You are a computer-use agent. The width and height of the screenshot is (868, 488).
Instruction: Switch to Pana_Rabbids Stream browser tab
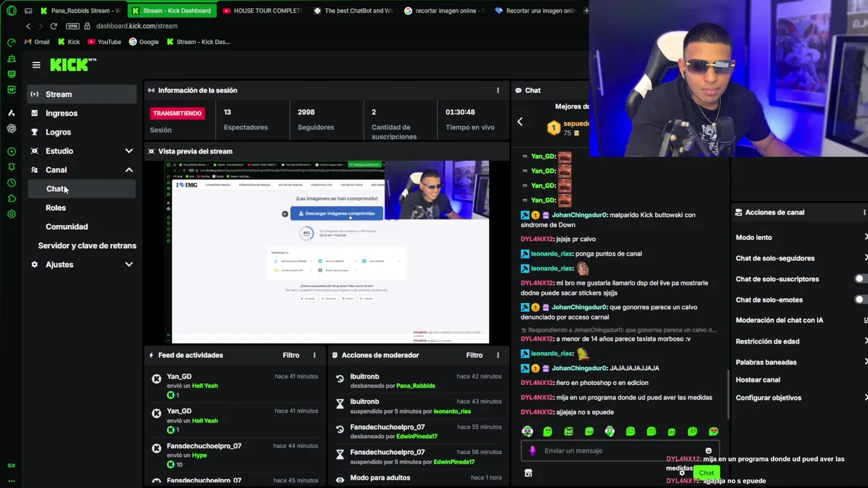coord(80,11)
